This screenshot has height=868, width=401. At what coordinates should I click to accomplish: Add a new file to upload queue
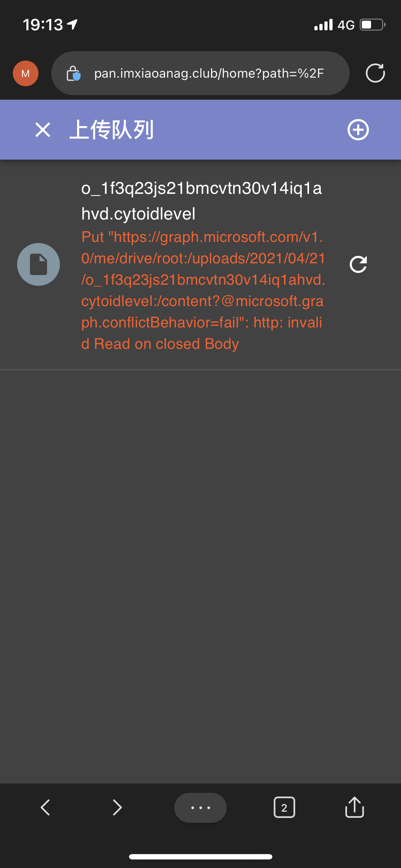tap(358, 130)
